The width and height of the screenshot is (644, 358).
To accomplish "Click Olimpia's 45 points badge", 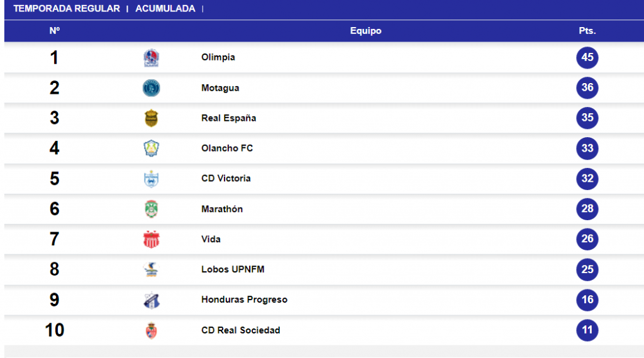I will point(587,57).
